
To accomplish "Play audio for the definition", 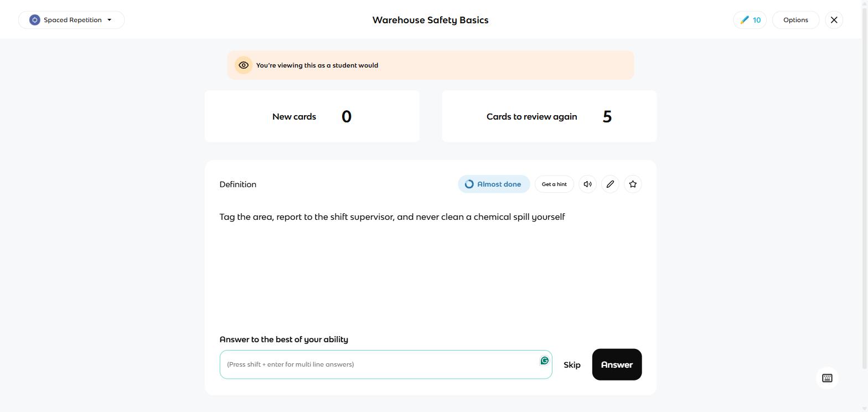I will pyautogui.click(x=587, y=184).
